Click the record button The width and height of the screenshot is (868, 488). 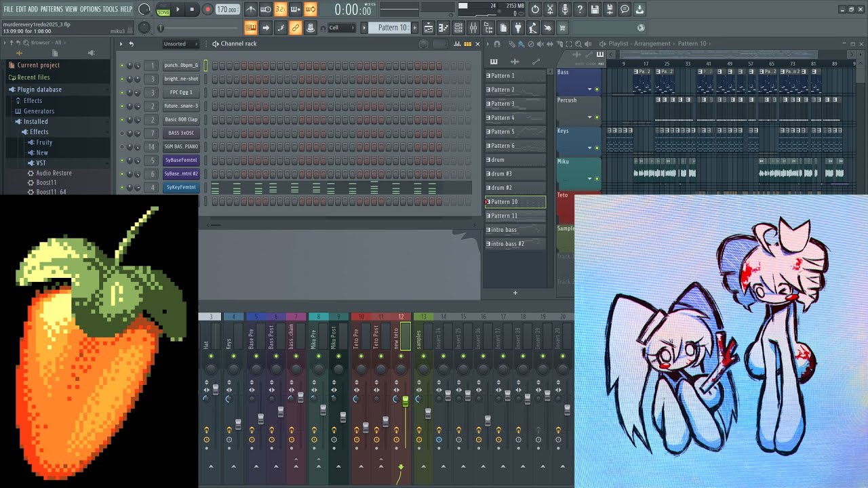pyautogui.click(x=208, y=9)
